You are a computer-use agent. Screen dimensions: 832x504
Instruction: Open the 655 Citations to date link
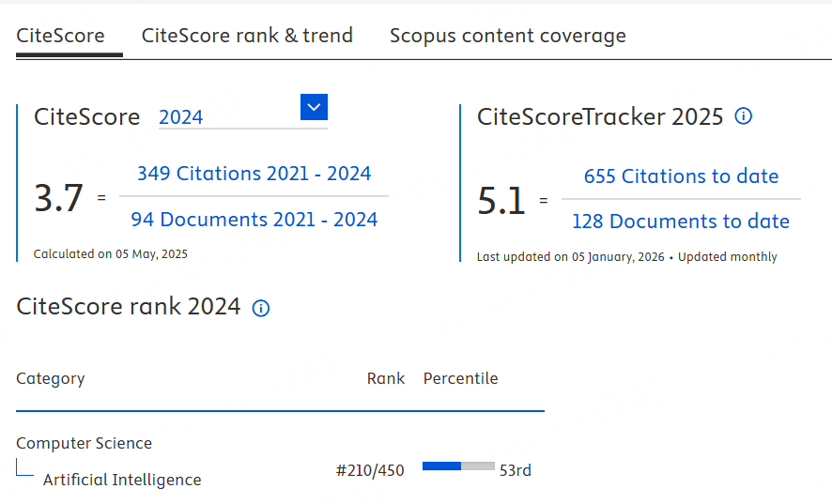click(x=681, y=176)
